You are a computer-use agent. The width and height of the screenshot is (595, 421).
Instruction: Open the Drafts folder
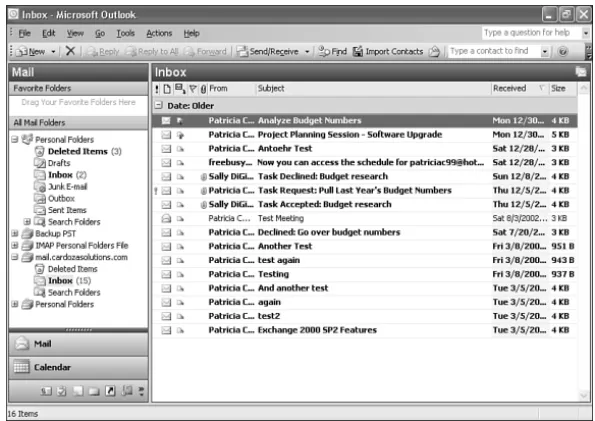pyautogui.click(x=52, y=163)
